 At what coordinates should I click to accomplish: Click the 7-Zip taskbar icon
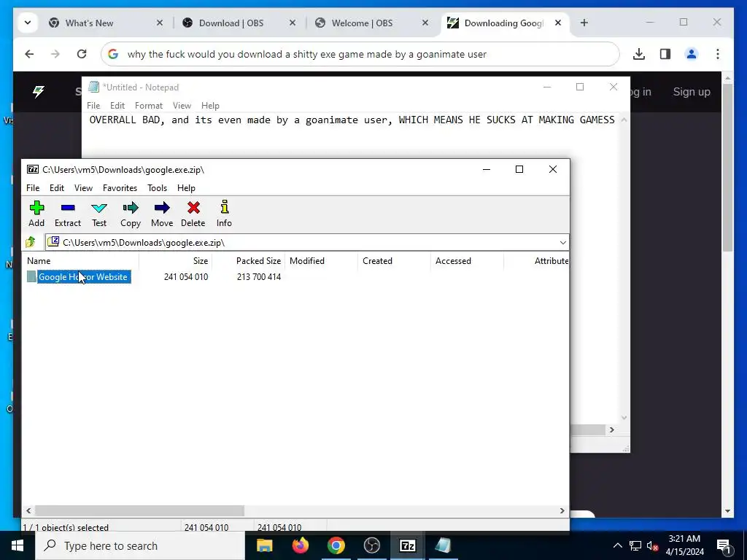click(407, 545)
